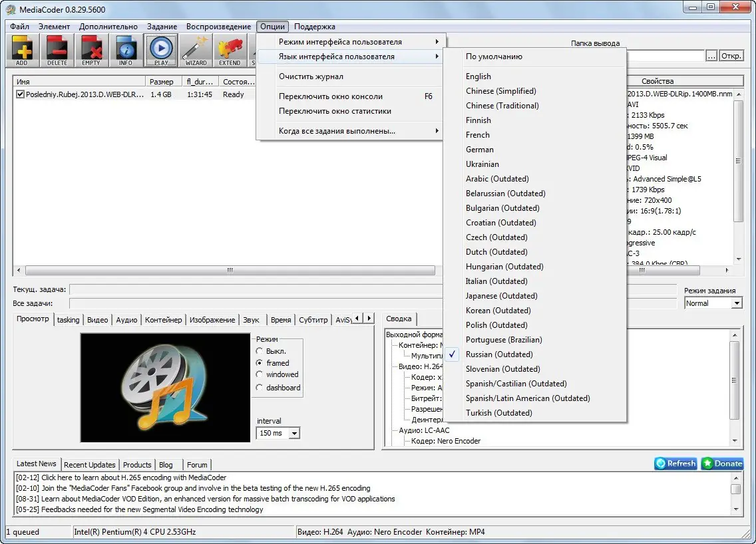
Task: Select По умолчанию language option
Action: pos(534,57)
